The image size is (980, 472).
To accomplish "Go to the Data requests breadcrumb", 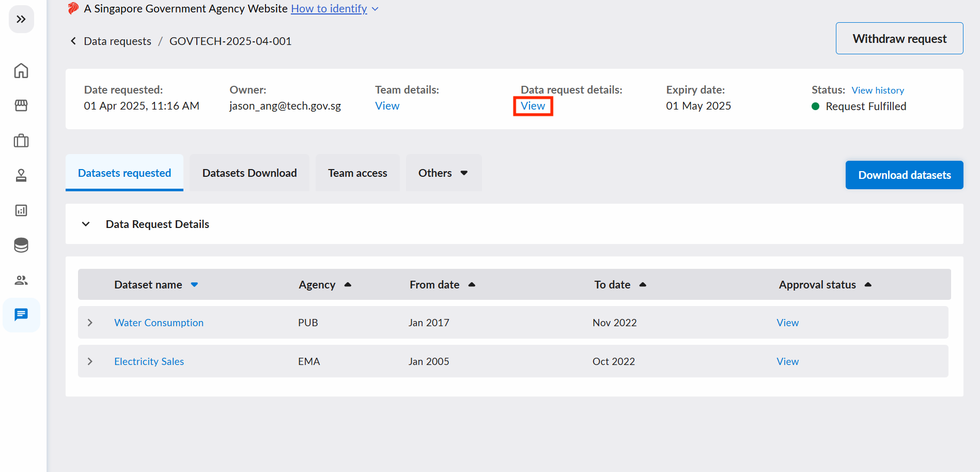I will (x=118, y=41).
